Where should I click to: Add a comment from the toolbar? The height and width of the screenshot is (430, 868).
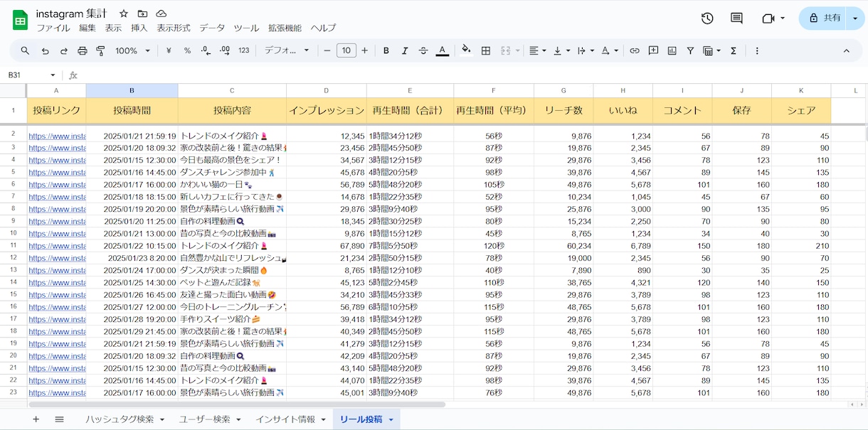[653, 50]
